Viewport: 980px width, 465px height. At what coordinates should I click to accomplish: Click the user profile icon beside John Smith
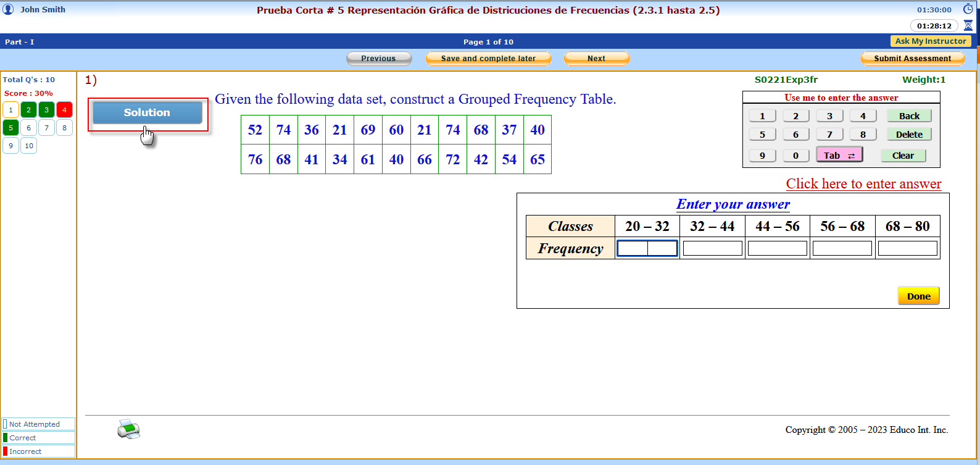(x=9, y=9)
